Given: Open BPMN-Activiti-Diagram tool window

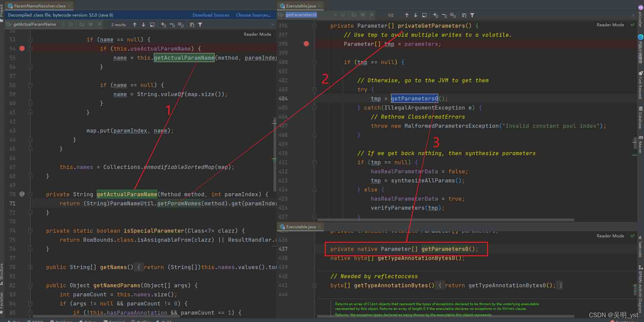Looking at the screenshot, I should 640,289.
